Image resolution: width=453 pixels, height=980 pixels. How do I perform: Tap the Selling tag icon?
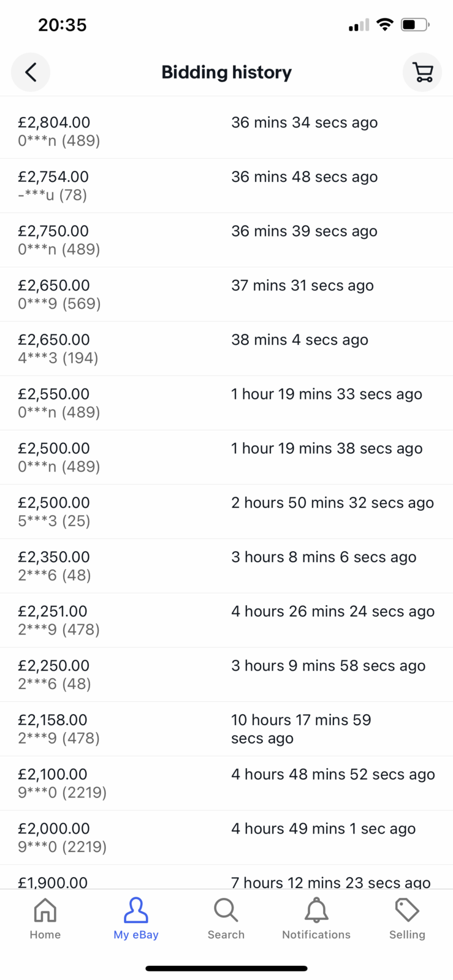click(x=407, y=910)
